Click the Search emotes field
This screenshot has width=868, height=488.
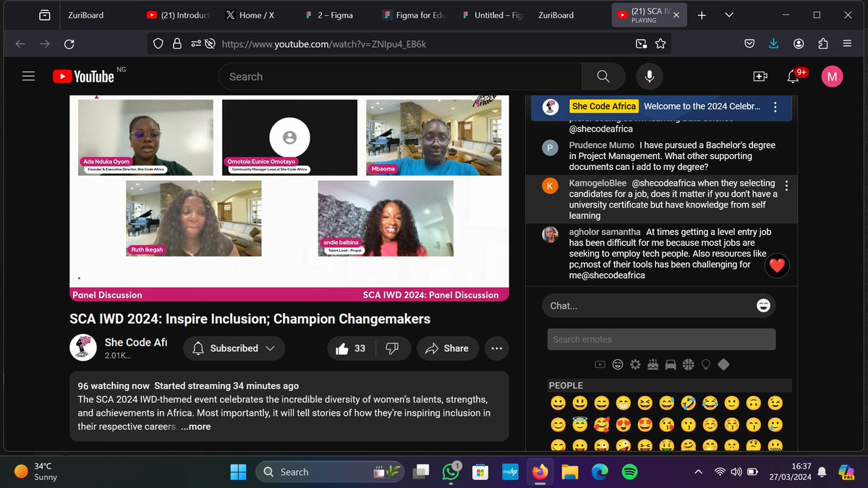[x=661, y=339]
